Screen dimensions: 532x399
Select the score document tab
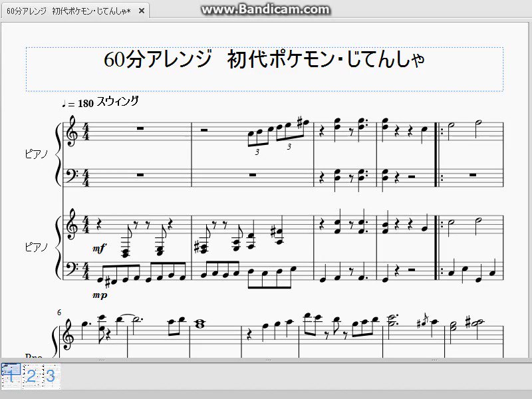click(74, 11)
